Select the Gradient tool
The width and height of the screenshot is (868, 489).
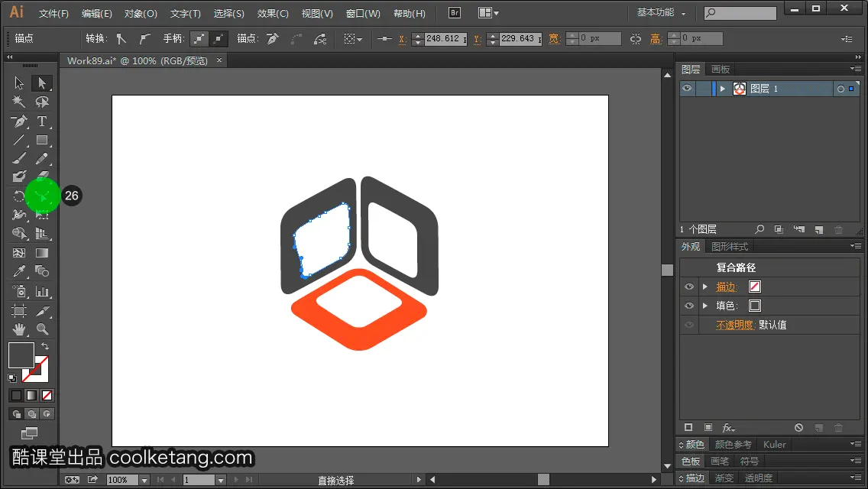tap(41, 253)
